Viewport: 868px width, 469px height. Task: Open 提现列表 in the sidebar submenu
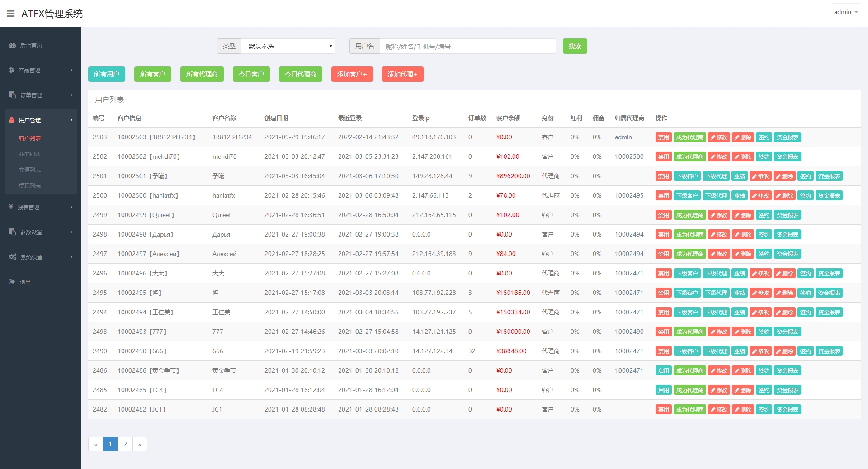tap(30, 186)
